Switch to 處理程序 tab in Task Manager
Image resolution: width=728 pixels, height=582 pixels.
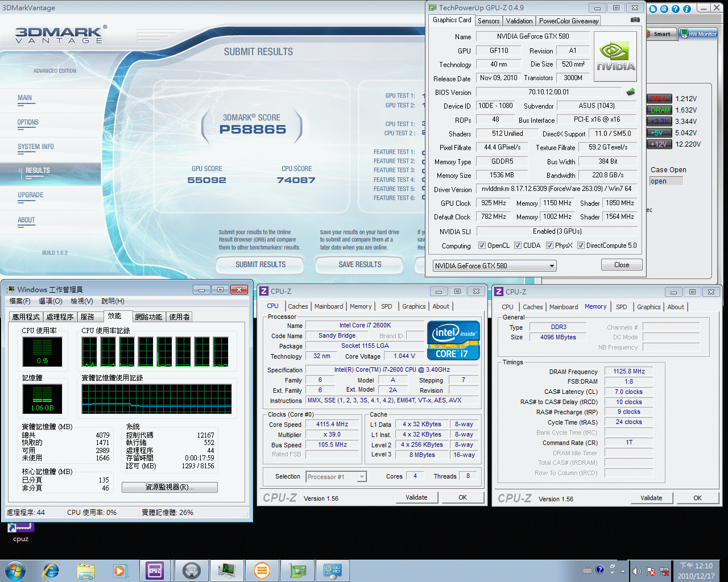pyautogui.click(x=60, y=317)
